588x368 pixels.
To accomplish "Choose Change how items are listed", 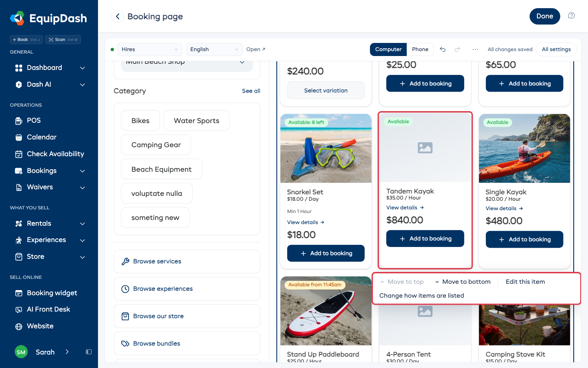I will pyautogui.click(x=421, y=296).
